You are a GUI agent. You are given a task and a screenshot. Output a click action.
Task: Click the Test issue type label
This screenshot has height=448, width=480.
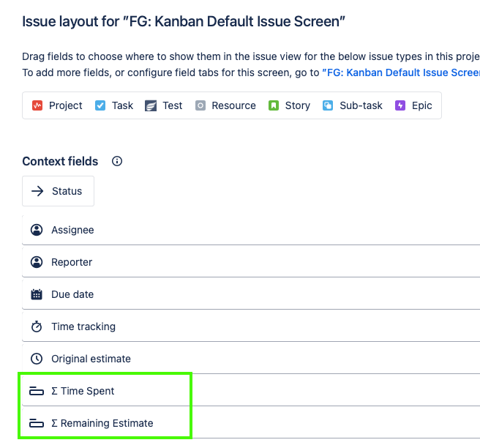[173, 105]
